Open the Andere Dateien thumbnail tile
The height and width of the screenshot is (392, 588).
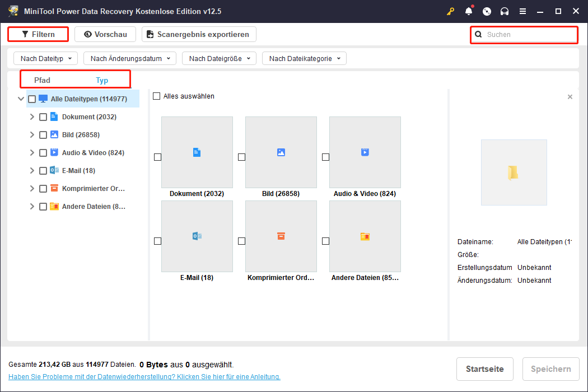point(365,236)
